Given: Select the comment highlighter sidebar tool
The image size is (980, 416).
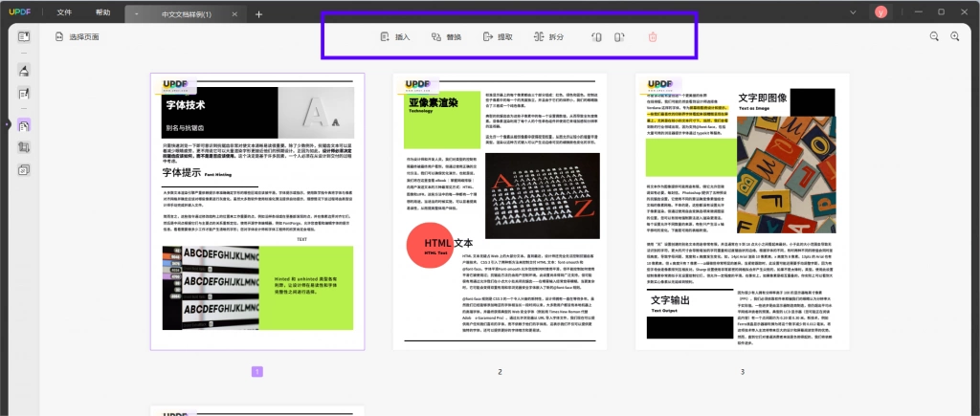Looking at the screenshot, I should (24, 70).
